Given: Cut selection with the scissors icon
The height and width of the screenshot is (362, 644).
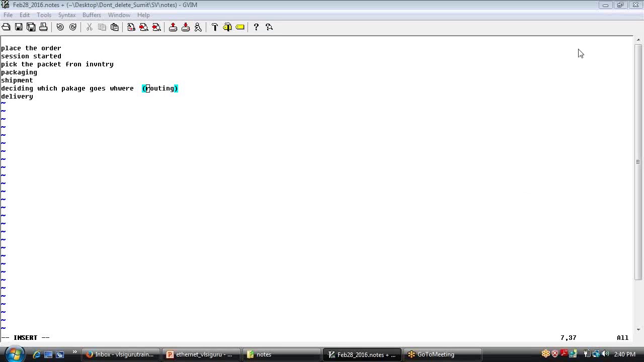Looking at the screenshot, I should (x=90, y=27).
